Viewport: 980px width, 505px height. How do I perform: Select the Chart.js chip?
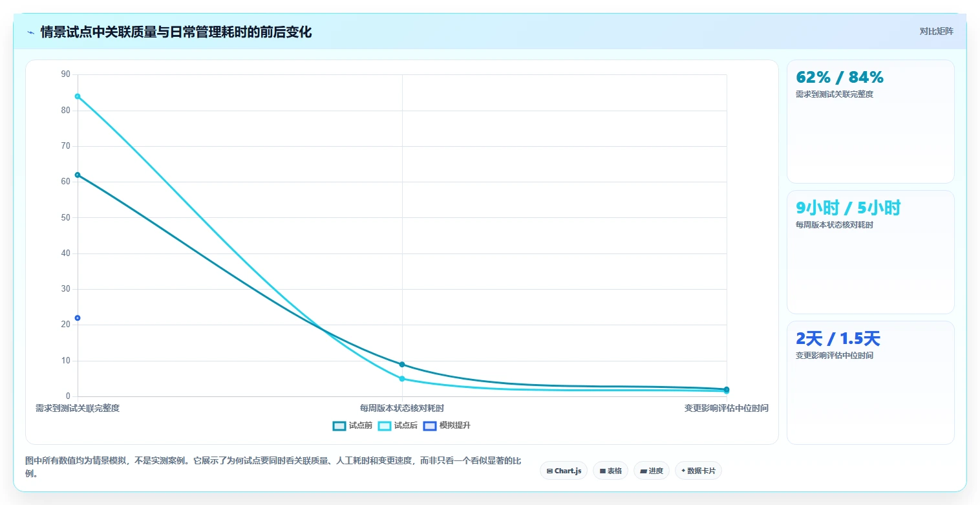click(x=564, y=471)
